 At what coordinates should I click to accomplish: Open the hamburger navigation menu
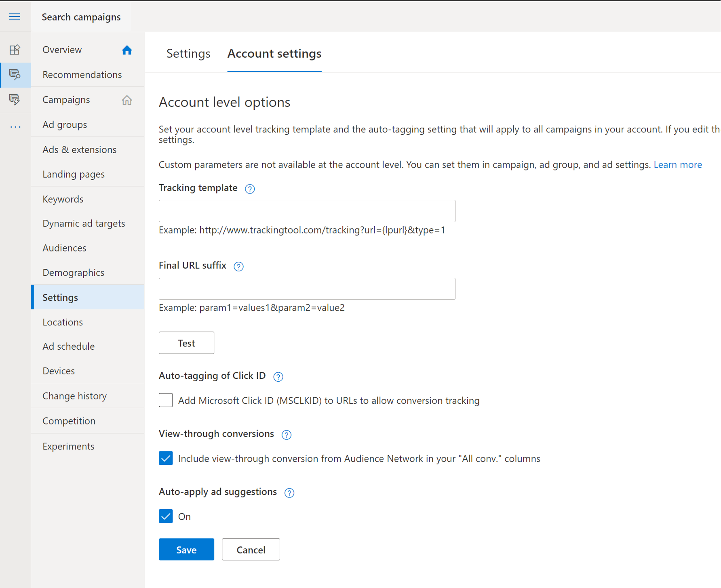coord(15,17)
